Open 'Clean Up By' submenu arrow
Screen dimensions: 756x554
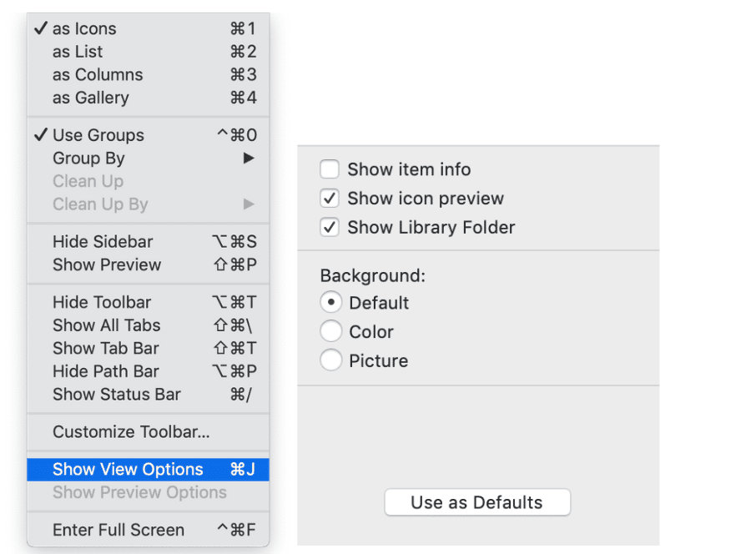[x=249, y=204]
